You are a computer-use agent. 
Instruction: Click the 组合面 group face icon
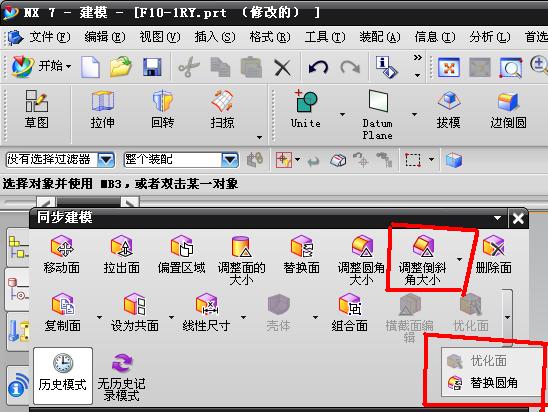coord(349,304)
